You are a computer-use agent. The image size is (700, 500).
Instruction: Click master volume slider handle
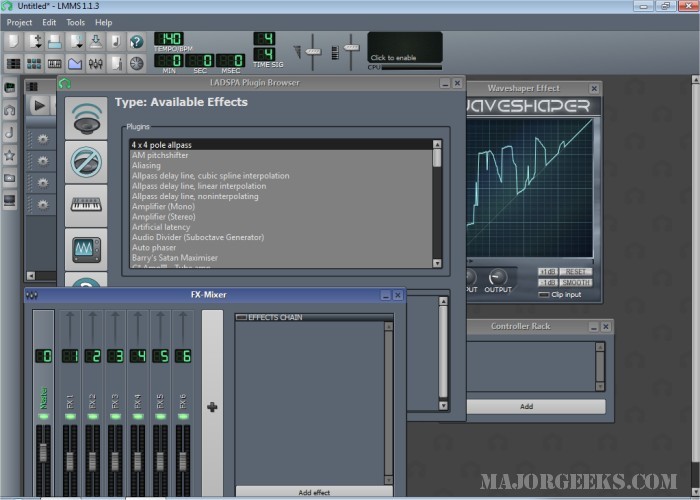[313, 51]
